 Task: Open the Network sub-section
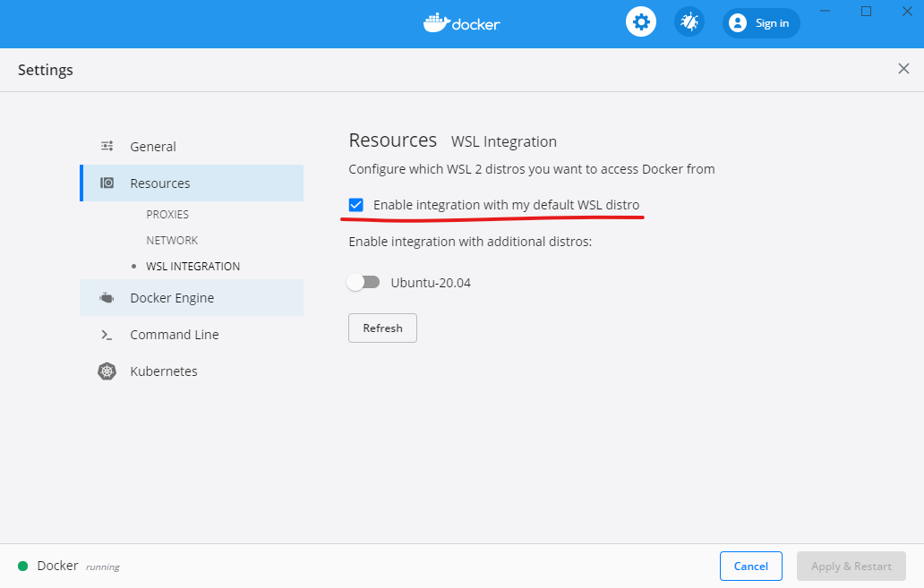pyautogui.click(x=172, y=241)
